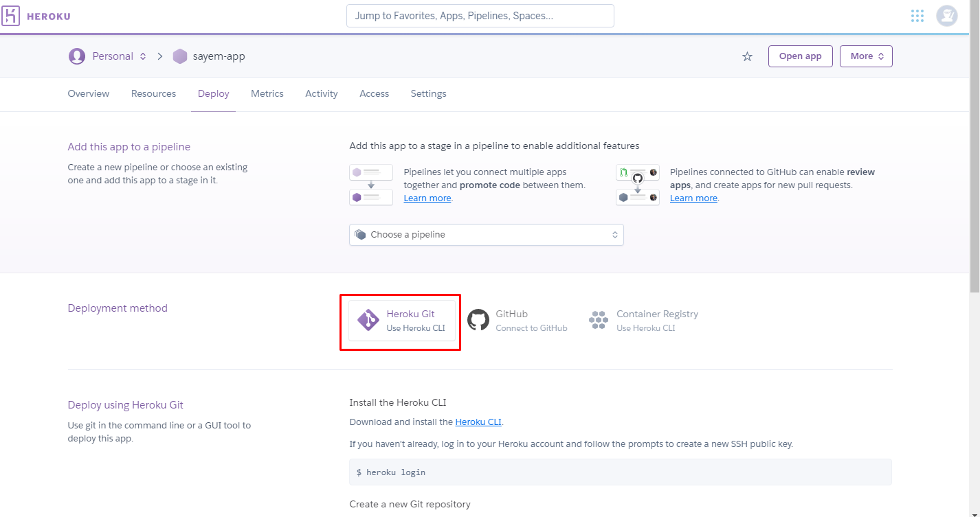Click your user avatar

click(x=947, y=15)
